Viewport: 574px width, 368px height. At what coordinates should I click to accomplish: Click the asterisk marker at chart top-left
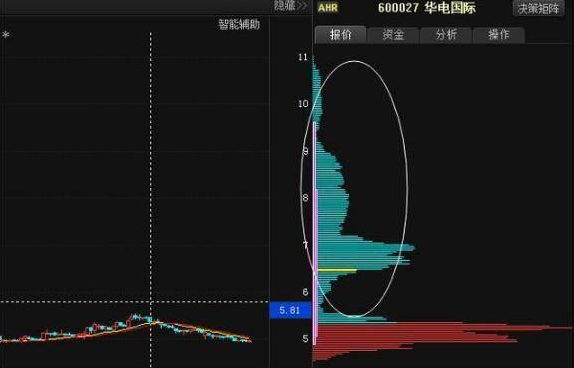click(5, 36)
